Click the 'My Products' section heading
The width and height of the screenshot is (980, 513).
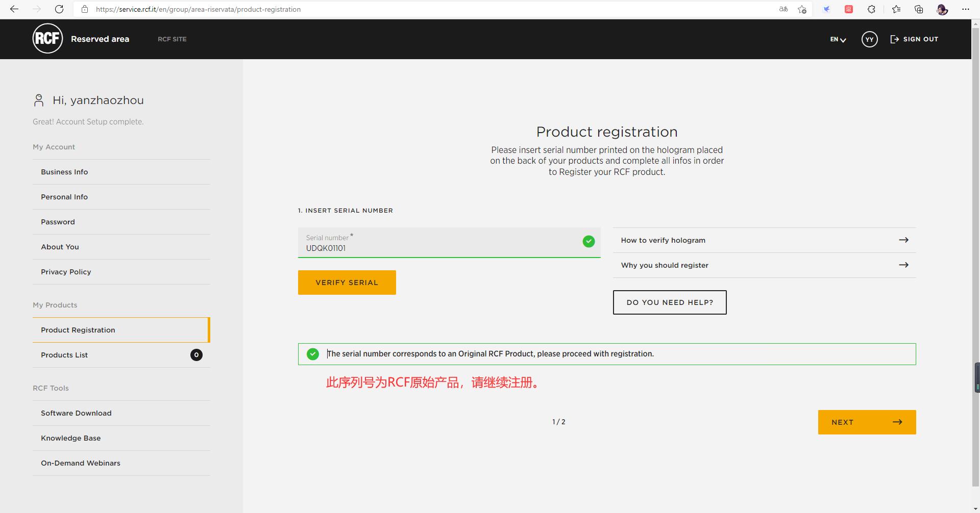click(55, 305)
